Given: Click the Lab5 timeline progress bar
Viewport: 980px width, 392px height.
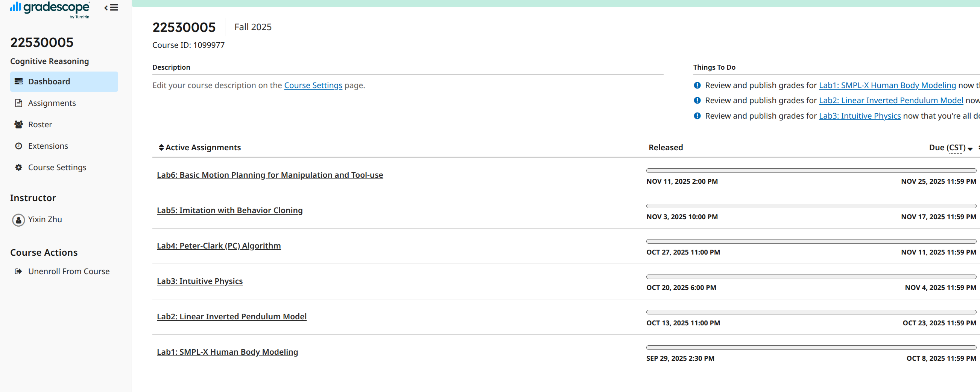Looking at the screenshot, I should pos(811,206).
